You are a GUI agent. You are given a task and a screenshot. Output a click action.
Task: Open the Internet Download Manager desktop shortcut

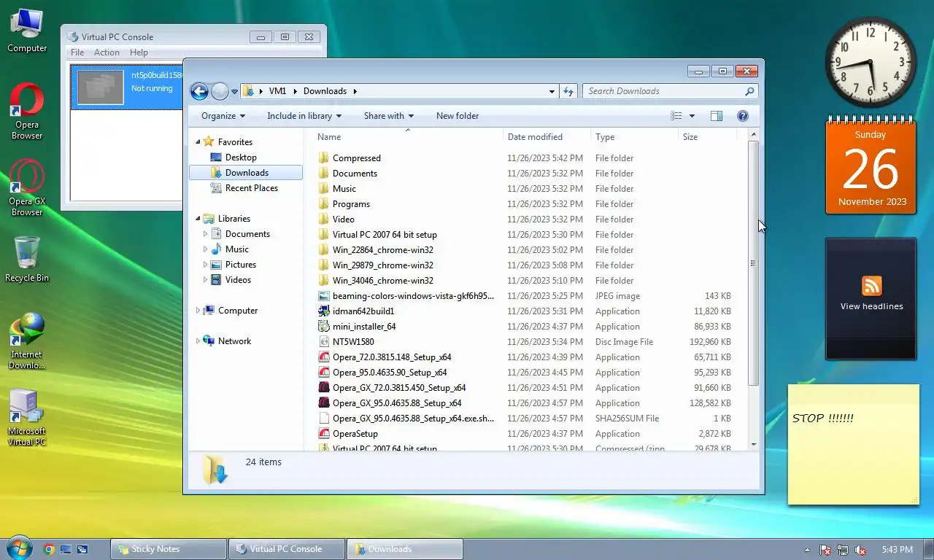(27, 341)
